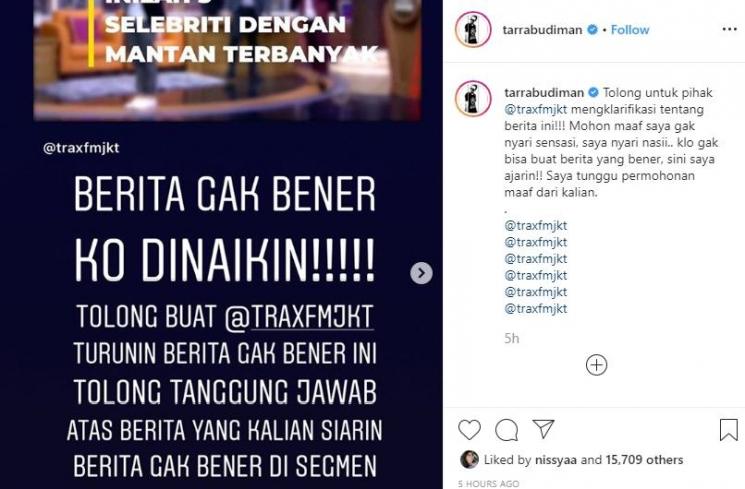Follow tarrabudiman
Viewport: 745px width, 489px height.
630,30
